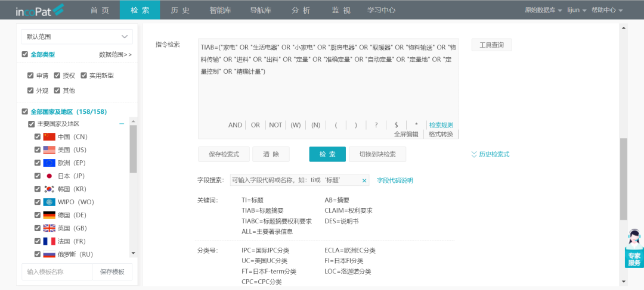Clear the field search box with X
This screenshot has width=644, height=290.
tap(364, 180)
